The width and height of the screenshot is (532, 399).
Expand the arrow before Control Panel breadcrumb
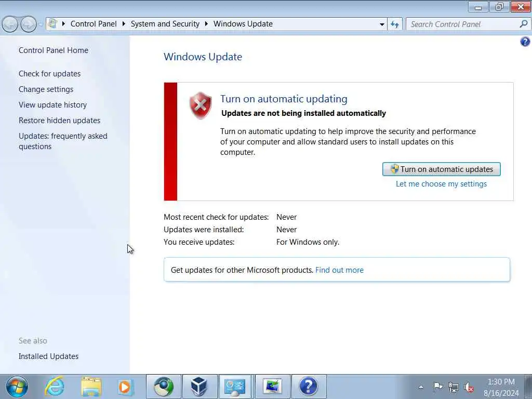63,24
